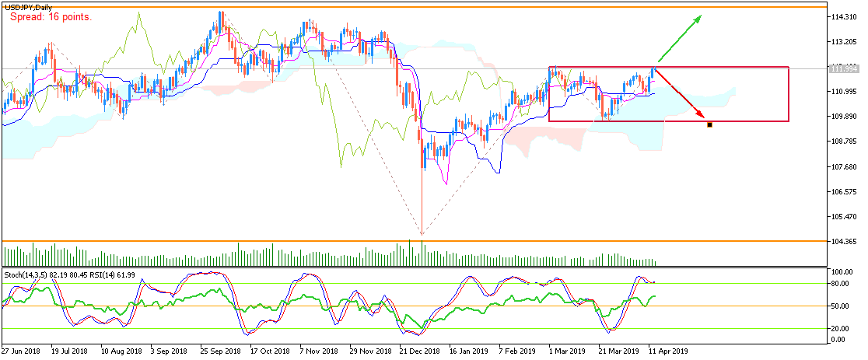This screenshot has height=360, width=868.
Task: Click the current price marker 111.994
Action: point(842,68)
